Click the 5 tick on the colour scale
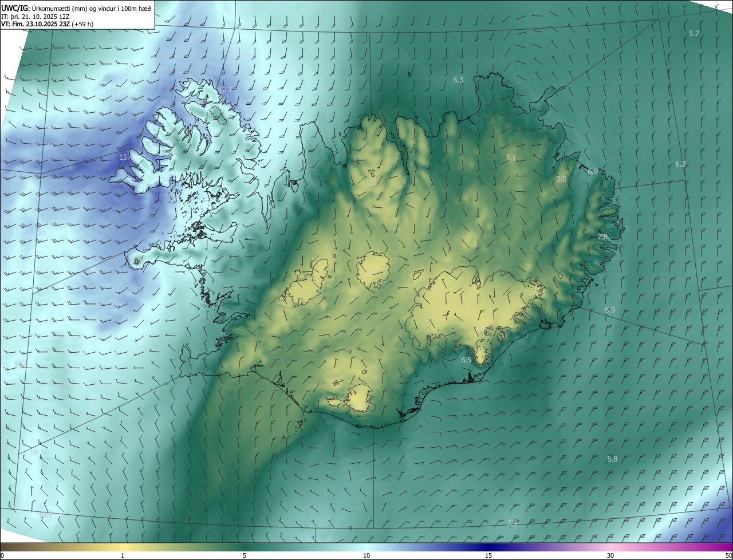Screen dimensions: 733x560 click(x=245, y=555)
